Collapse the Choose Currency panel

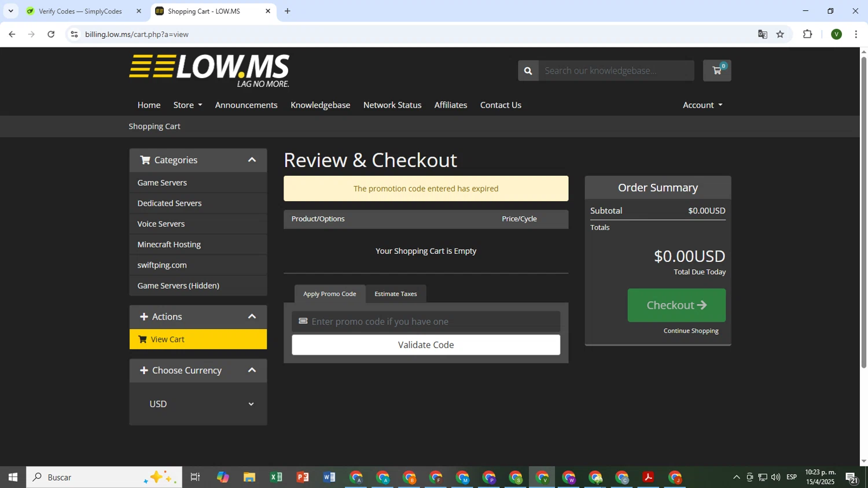[x=252, y=370]
